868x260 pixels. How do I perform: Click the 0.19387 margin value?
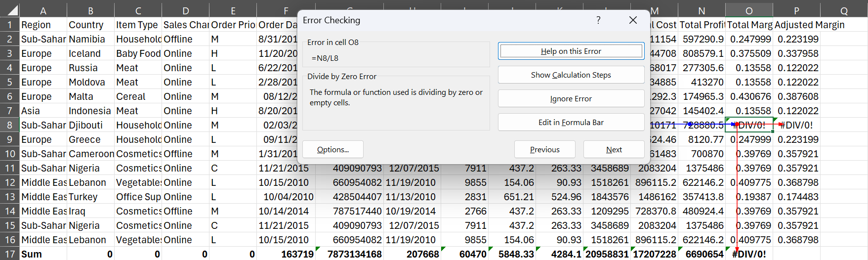(749, 197)
